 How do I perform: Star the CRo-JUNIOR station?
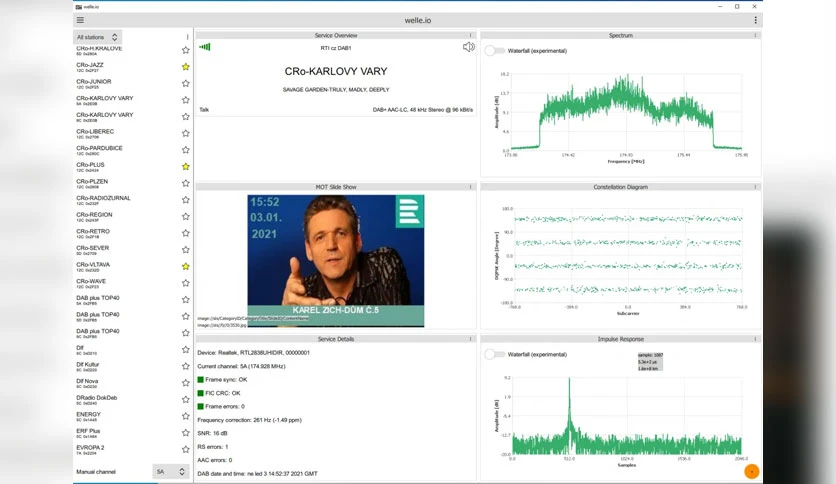pyautogui.click(x=186, y=83)
